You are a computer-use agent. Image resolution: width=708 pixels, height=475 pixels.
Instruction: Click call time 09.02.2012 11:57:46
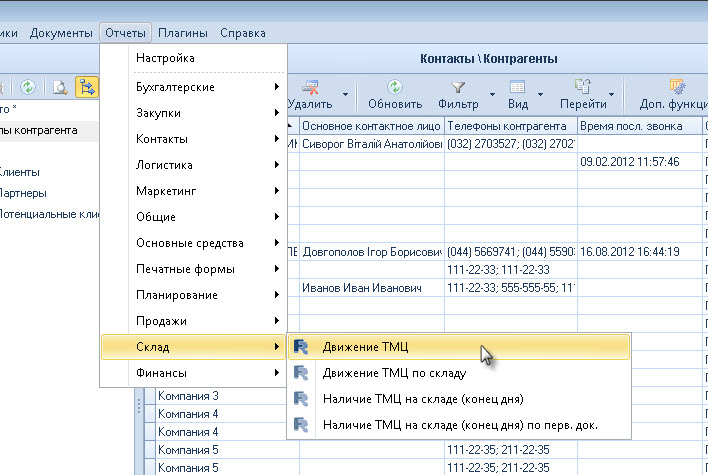[x=640, y=162]
